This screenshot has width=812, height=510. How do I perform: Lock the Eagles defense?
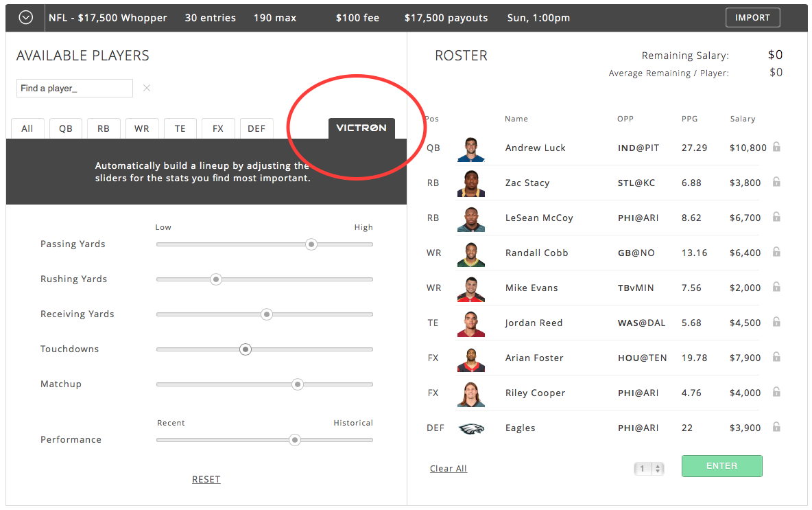point(776,426)
